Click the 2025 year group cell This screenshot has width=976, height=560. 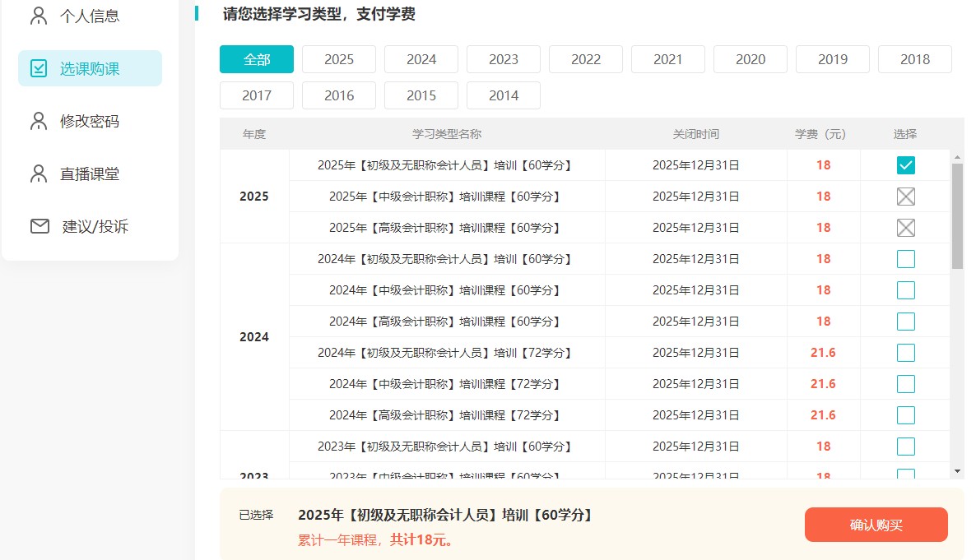click(x=254, y=196)
